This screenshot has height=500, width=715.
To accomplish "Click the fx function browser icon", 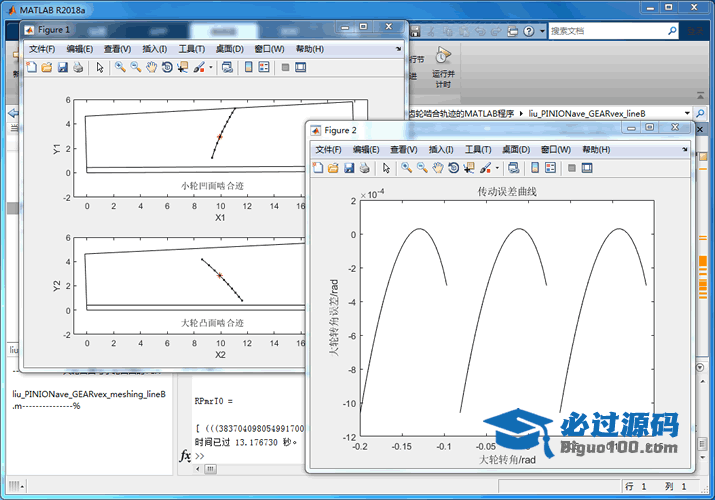I will coord(185,455).
